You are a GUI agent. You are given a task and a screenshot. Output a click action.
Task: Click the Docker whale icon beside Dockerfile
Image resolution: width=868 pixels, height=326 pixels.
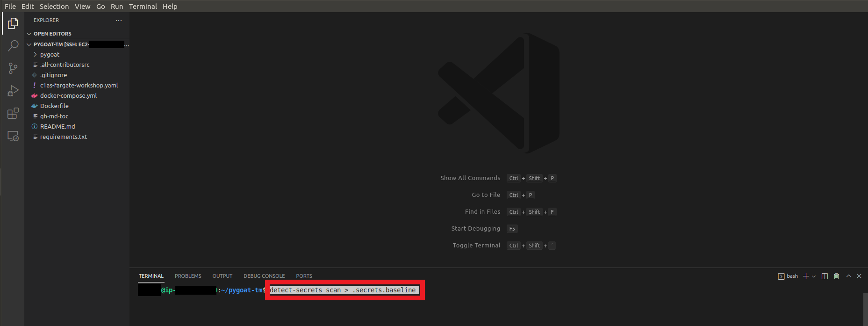tap(34, 106)
